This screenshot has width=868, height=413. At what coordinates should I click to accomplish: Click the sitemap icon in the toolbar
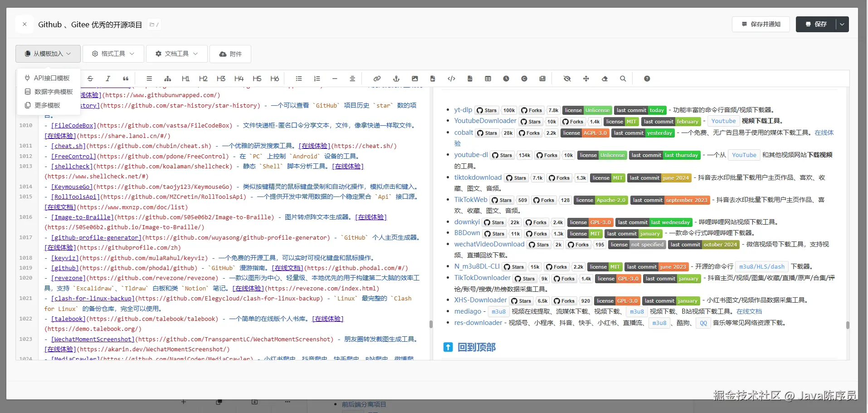167,79
